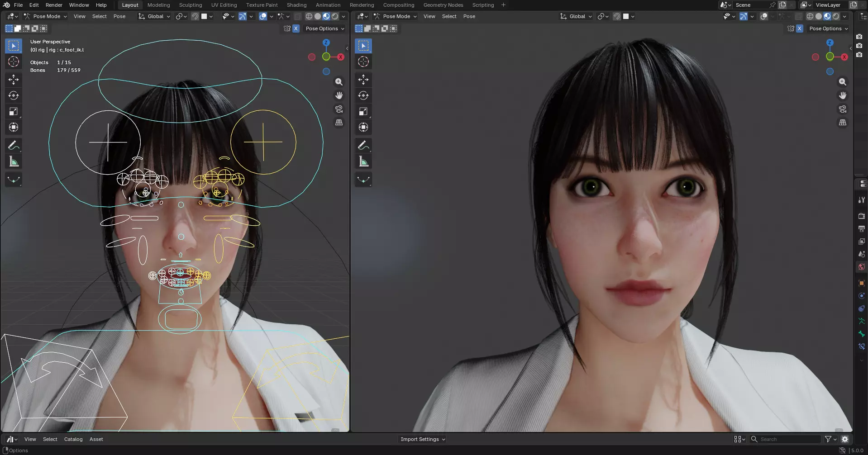Select the Transform tool in left viewport

(x=14, y=127)
